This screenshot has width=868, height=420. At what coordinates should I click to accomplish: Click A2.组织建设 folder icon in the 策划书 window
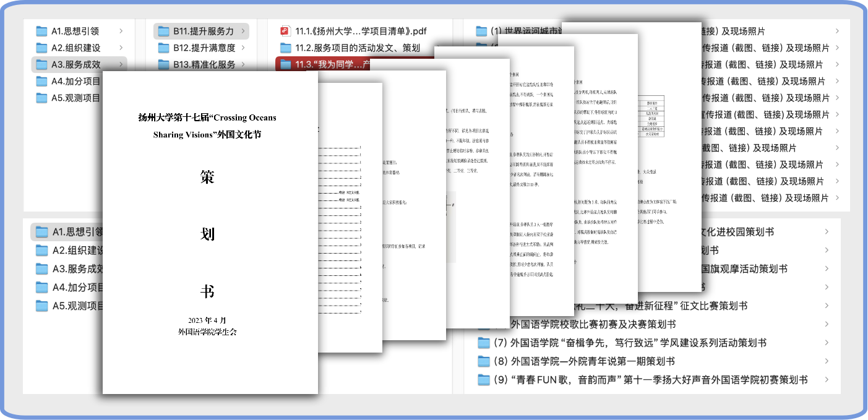[41, 251]
